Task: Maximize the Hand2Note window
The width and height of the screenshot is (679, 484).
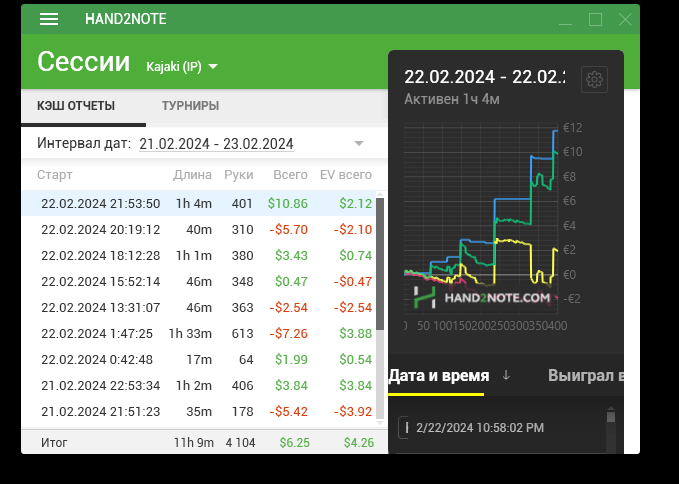Action: [595, 19]
